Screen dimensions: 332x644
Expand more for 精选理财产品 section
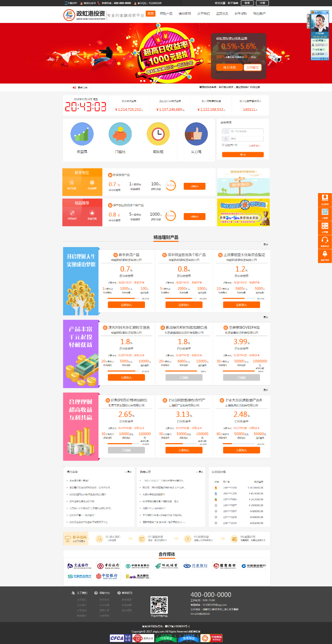[x=266, y=244]
